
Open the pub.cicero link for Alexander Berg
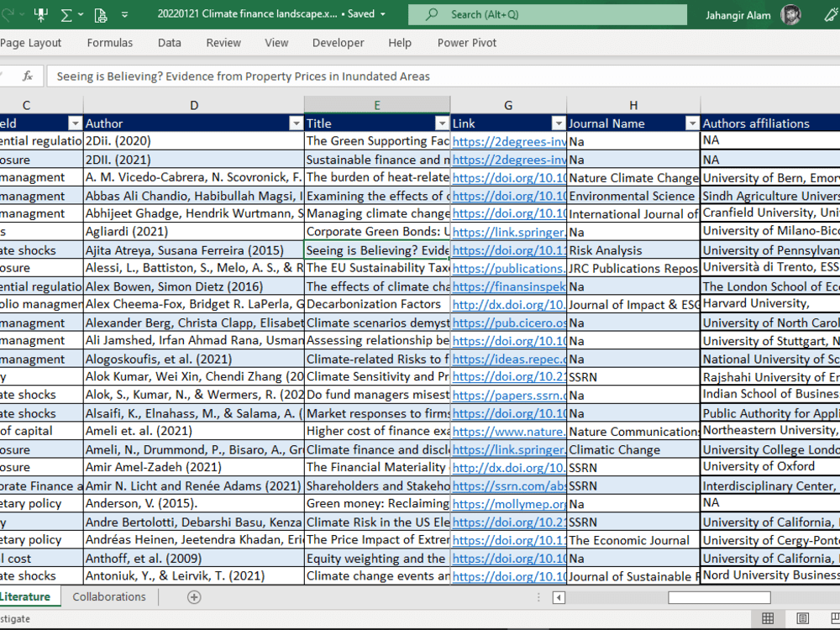508,323
